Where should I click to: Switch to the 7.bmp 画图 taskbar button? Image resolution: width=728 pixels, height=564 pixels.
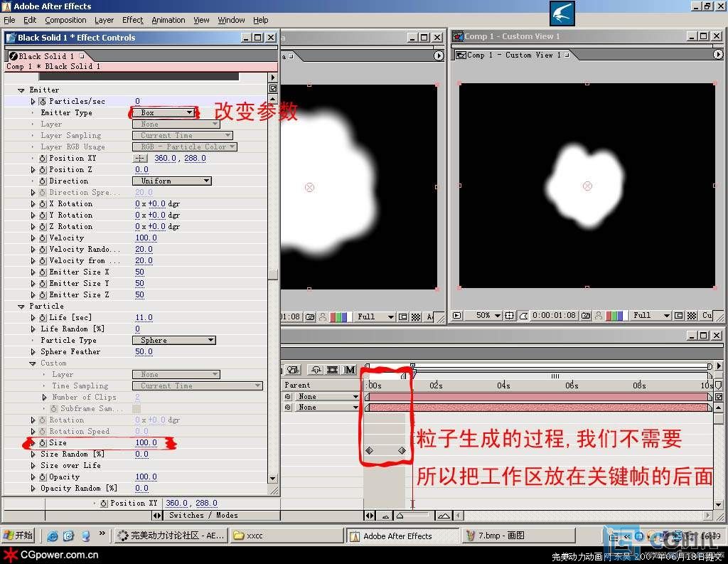click(518, 536)
